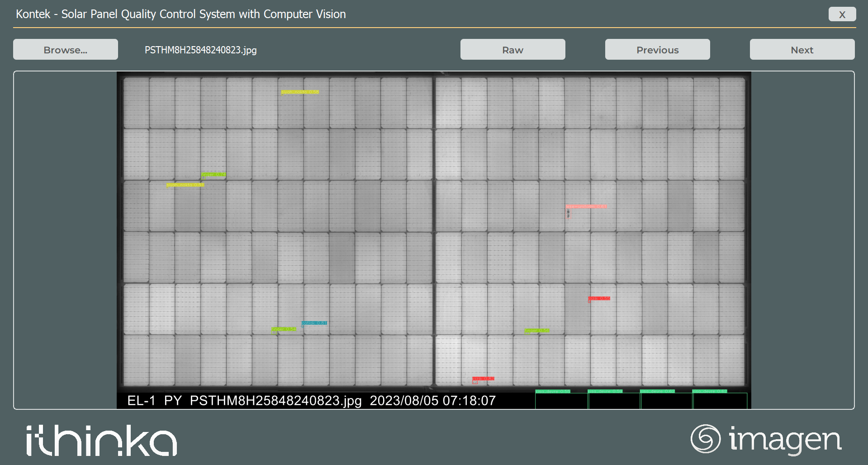Viewport: 868px width, 465px height.
Task: Go back with the Previous button
Action: tap(657, 49)
